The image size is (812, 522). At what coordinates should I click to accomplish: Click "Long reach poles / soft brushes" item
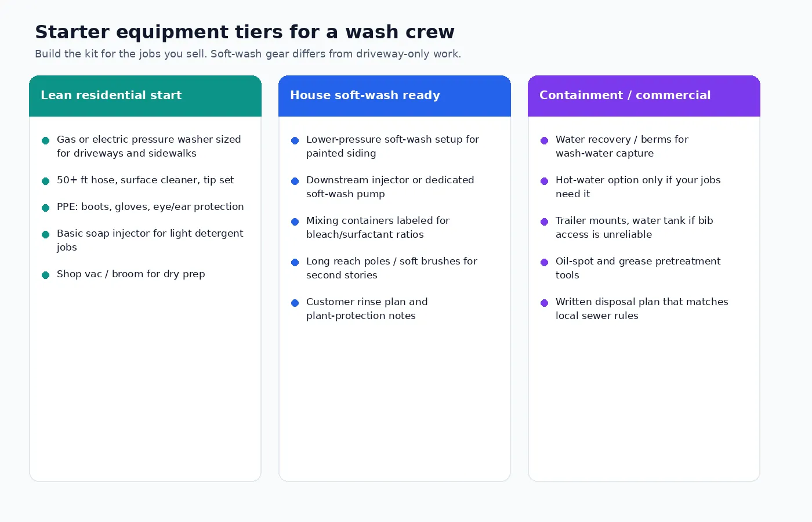pyautogui.click(x=385, y=268)
